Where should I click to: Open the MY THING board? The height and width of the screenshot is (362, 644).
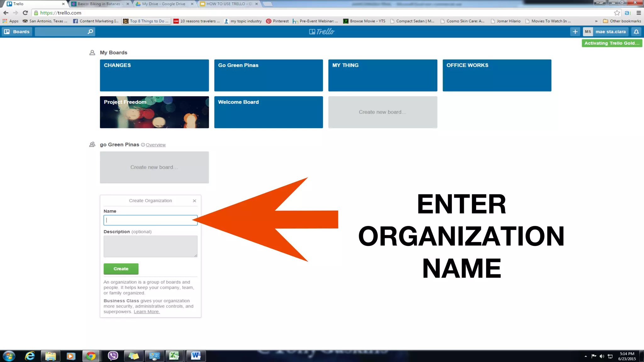(383, 75)
